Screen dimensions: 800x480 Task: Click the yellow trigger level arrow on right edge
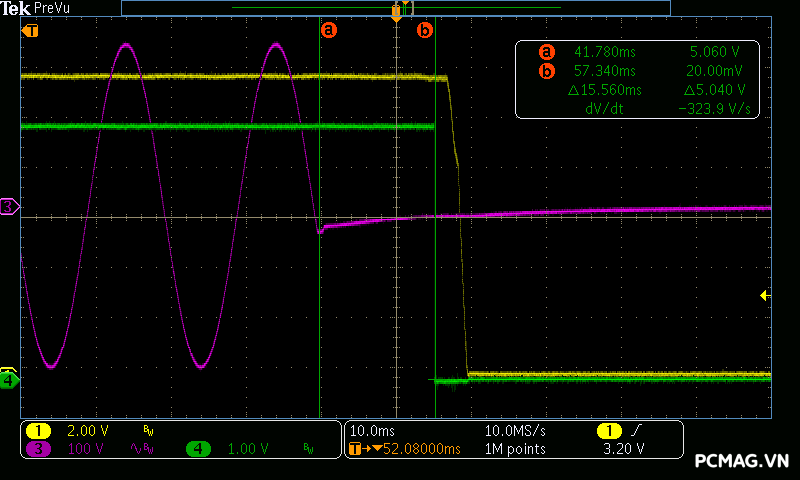click(764, 295)
